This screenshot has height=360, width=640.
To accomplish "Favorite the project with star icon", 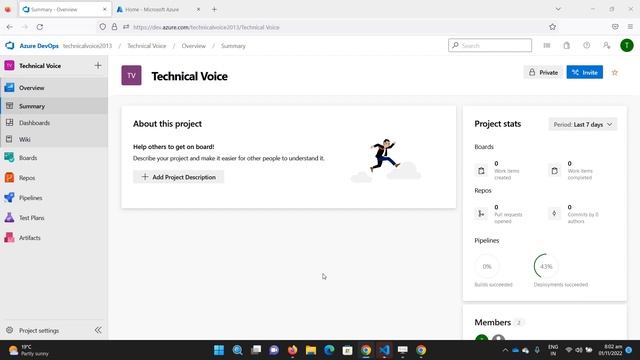I will click(615, 73).
